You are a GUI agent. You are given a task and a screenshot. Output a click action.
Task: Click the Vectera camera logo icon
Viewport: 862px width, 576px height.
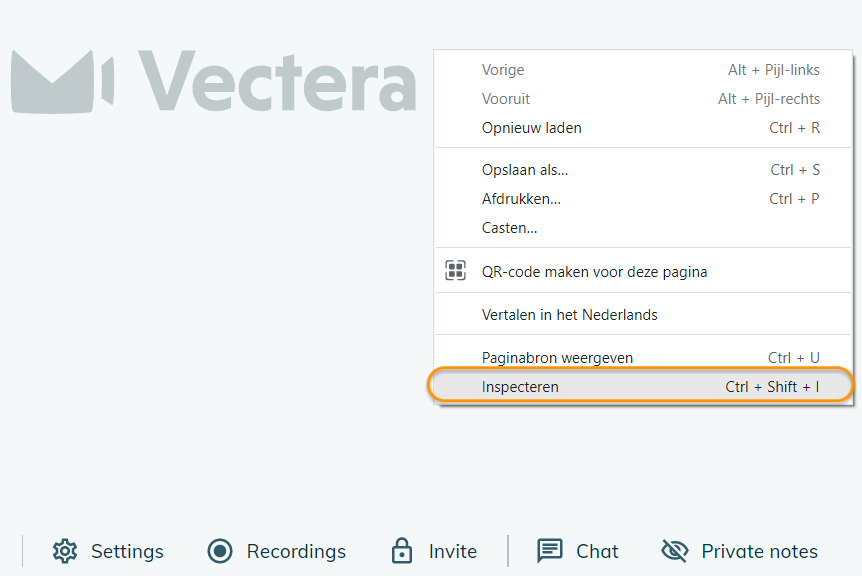[x=63, y=81]
